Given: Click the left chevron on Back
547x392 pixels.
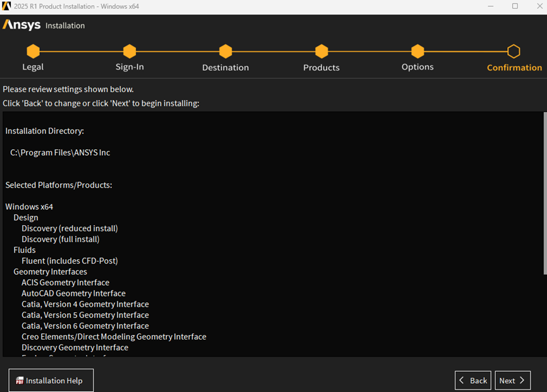Looking at the screenshot, I should [x=462, y=381].
